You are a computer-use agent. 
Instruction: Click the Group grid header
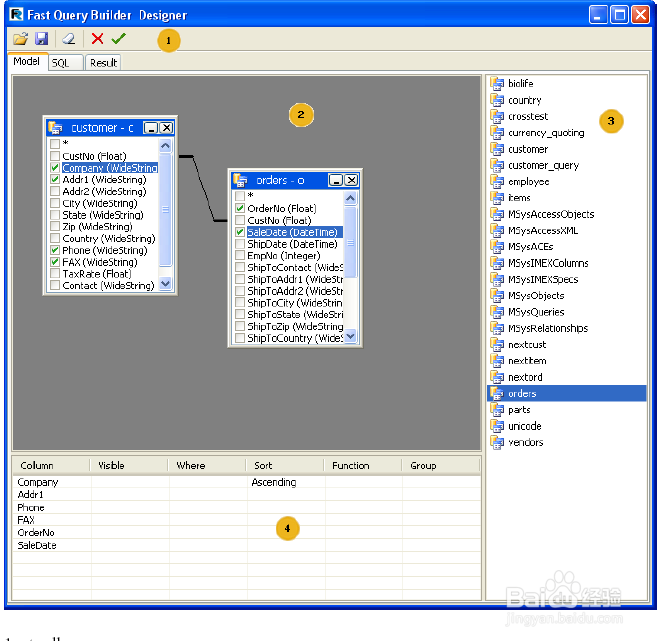(x=440, y=466)
